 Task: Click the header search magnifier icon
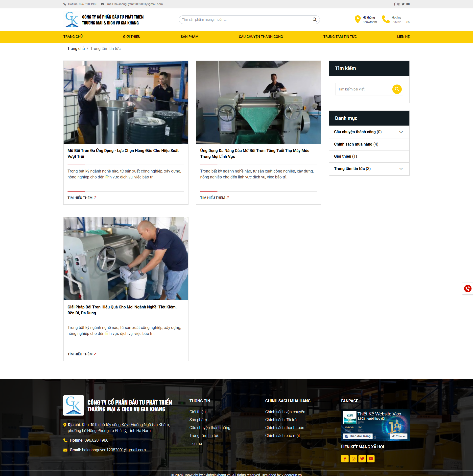[314, 20]
